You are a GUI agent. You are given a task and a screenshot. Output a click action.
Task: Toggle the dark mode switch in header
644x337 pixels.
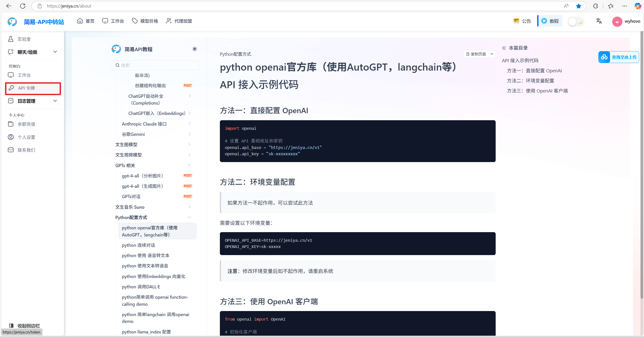point(576,22)
